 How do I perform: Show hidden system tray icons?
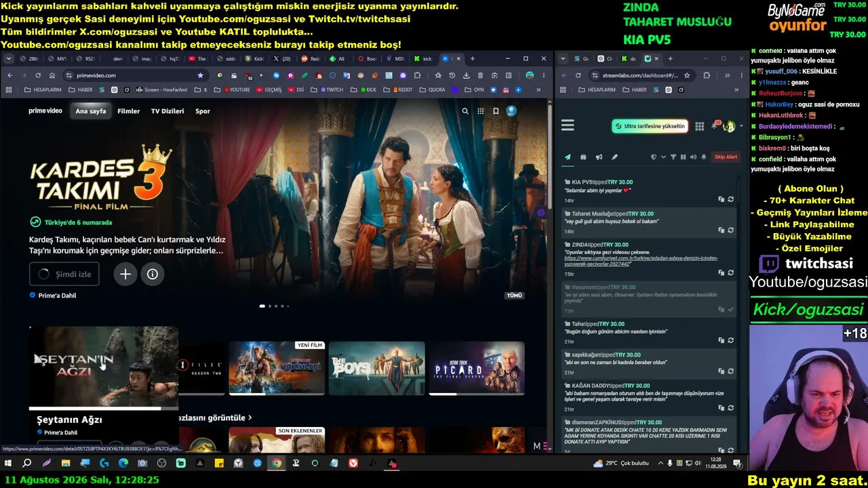click(661, 464)
